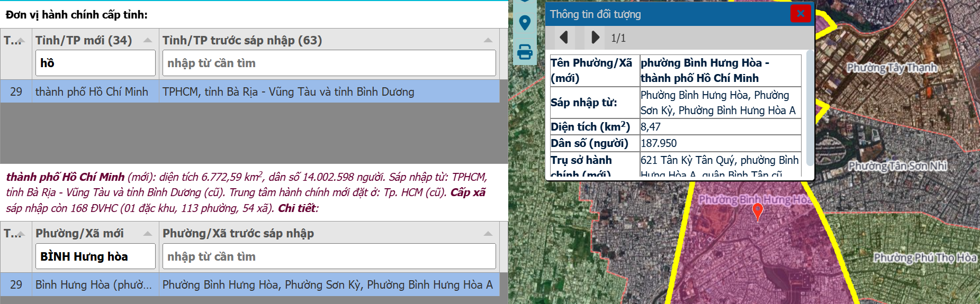This screenshot has height=304, width=980.
Task: Close the Thông tin đối tượng popup
Action: pos(800,14)
